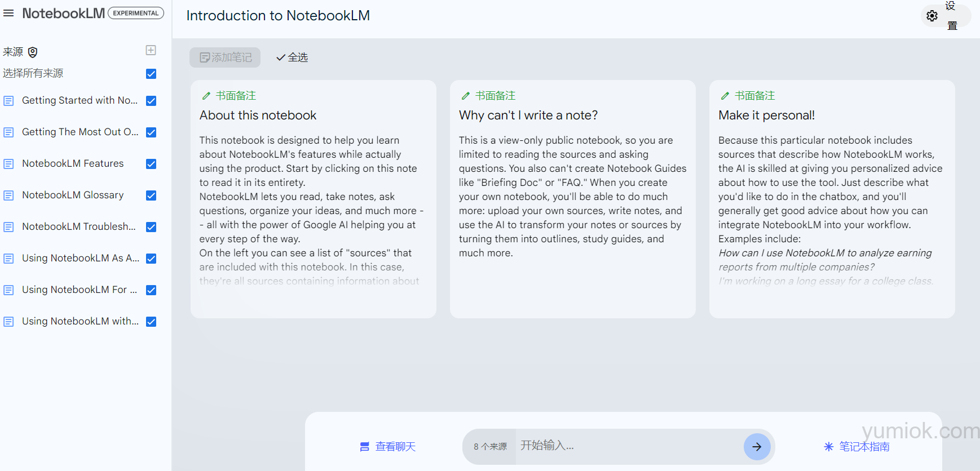Open the Getting Started with No... source
The image size is (980, 471).
pyautogui.click(x=80, y=100)
